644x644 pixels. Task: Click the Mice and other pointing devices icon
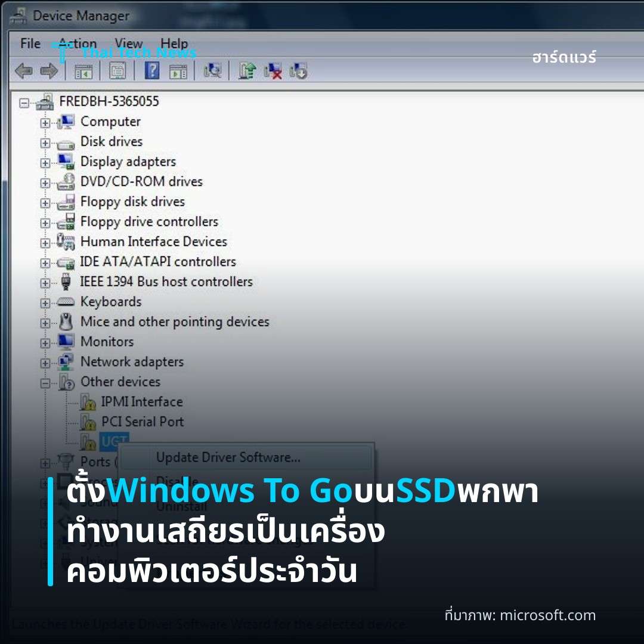66,321
